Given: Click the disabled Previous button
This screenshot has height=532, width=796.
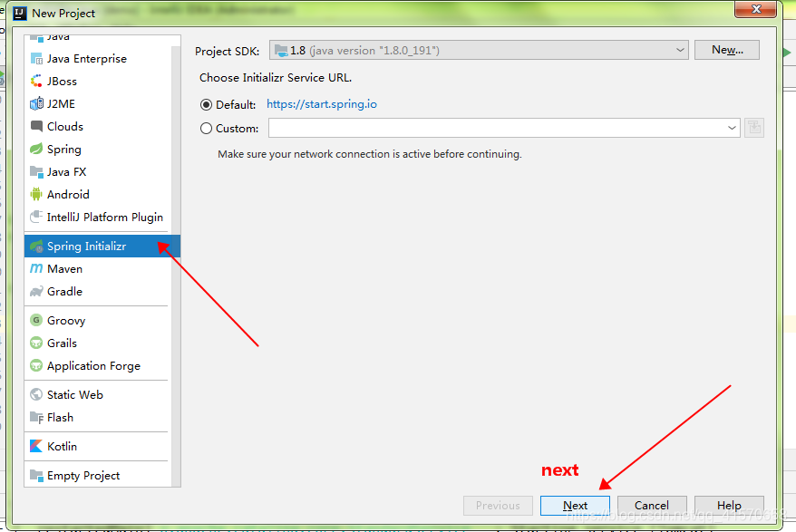Looking at the screenshot, I should click(498, 506).
